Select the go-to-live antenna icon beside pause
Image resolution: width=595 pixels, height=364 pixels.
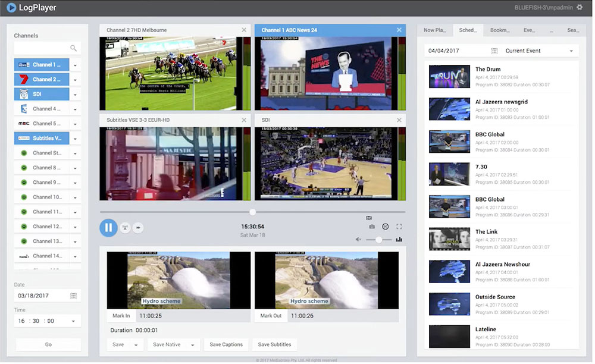click(x=124, y=227)
